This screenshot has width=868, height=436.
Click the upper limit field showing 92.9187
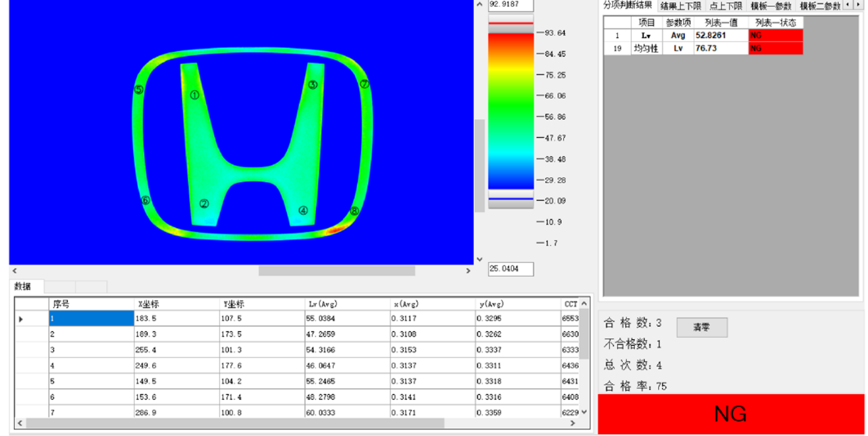[510, 5]
